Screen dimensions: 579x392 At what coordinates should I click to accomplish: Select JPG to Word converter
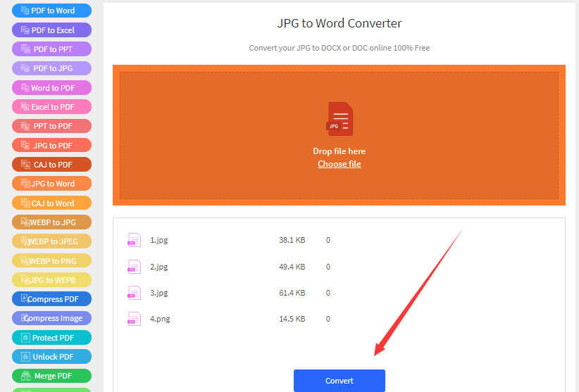pos(51,184)
